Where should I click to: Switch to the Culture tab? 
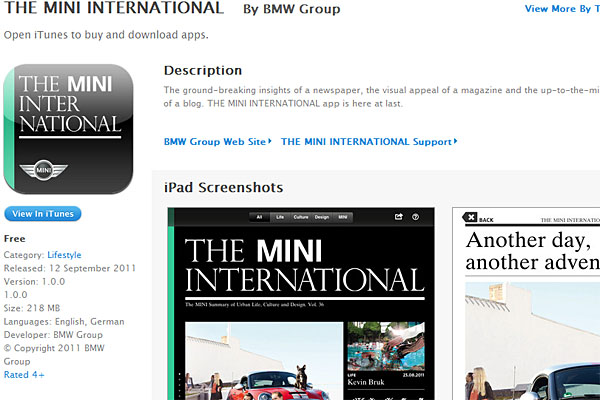pos(299,216)
